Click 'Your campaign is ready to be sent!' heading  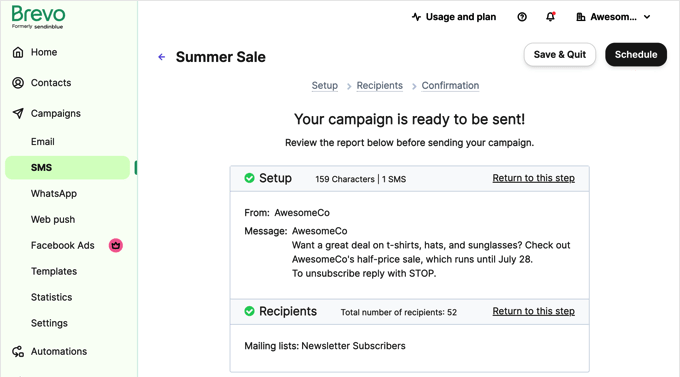pyautogui.click(x=409, y=119)
